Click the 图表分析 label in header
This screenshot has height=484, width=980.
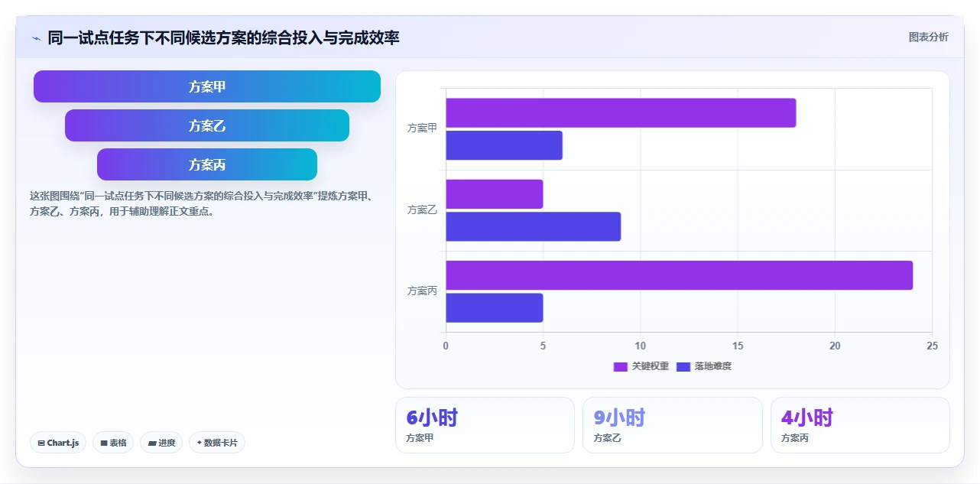click(928, 37)
